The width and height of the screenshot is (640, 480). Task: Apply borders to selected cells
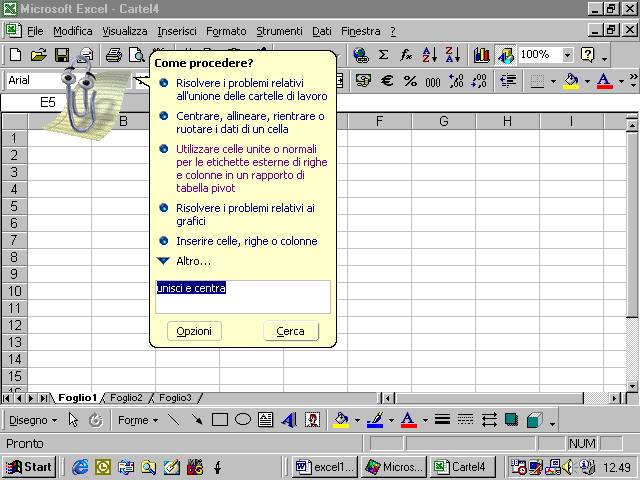coord(537,81)
